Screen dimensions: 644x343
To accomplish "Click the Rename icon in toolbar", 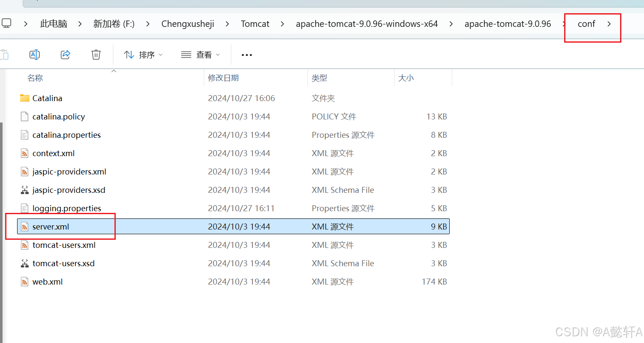I will pos(35,55).
